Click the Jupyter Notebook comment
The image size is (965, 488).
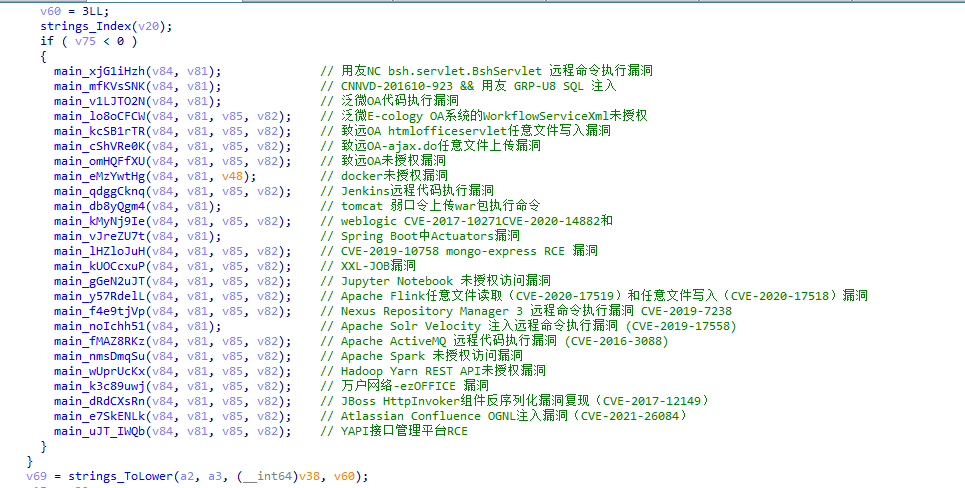436,281
